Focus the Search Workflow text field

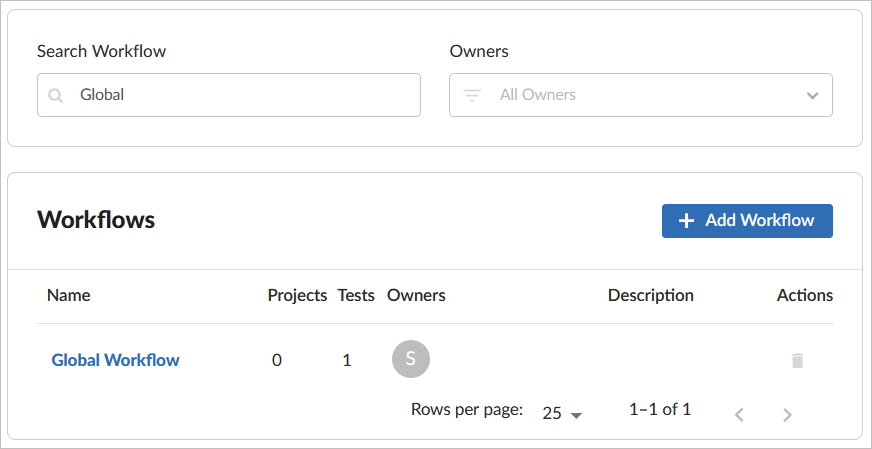tap(240, 95)
